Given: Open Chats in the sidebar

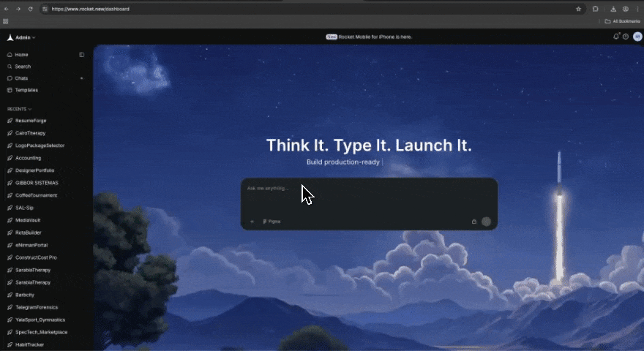Looking at the screenshot, I should (x=21, y=78).
